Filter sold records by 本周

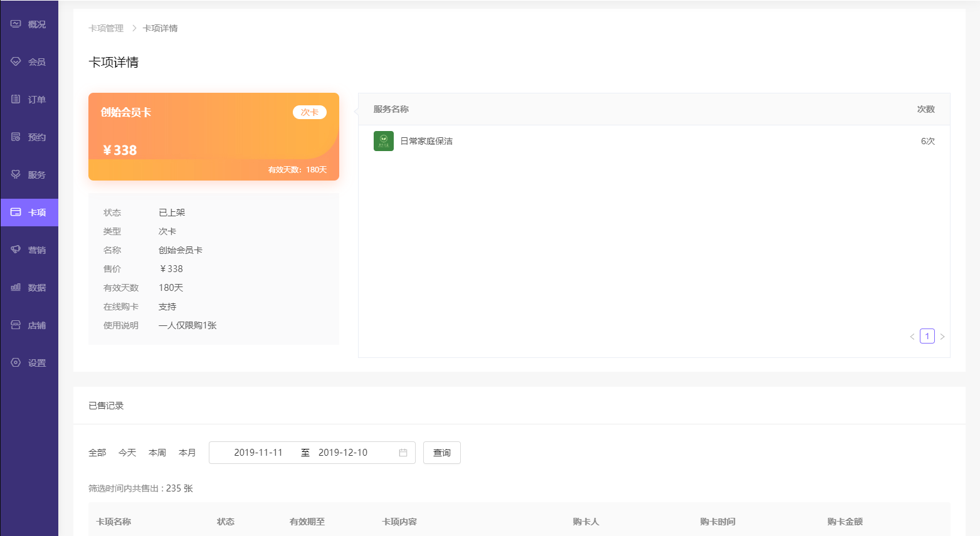[x=157, y=453]
